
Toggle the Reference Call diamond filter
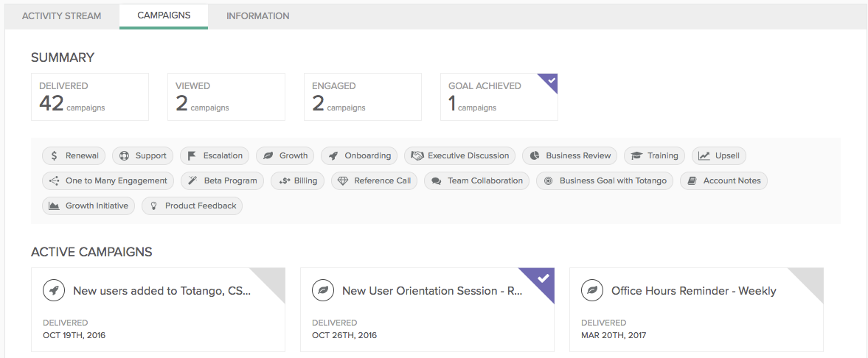pos(374,180)
